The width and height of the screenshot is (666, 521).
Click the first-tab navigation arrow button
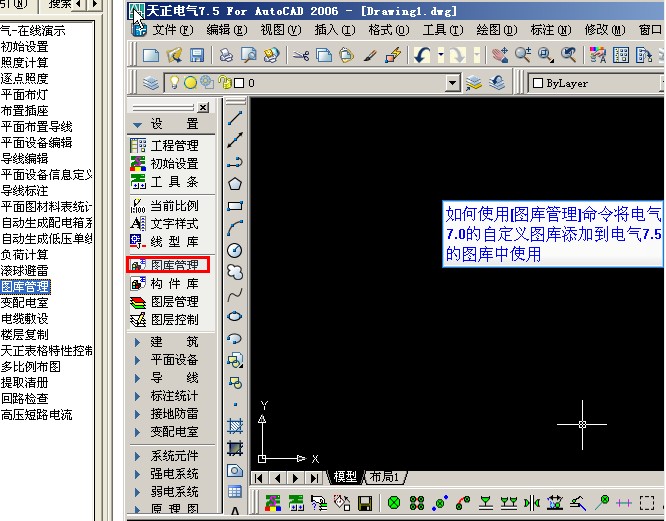pos(259,479)
